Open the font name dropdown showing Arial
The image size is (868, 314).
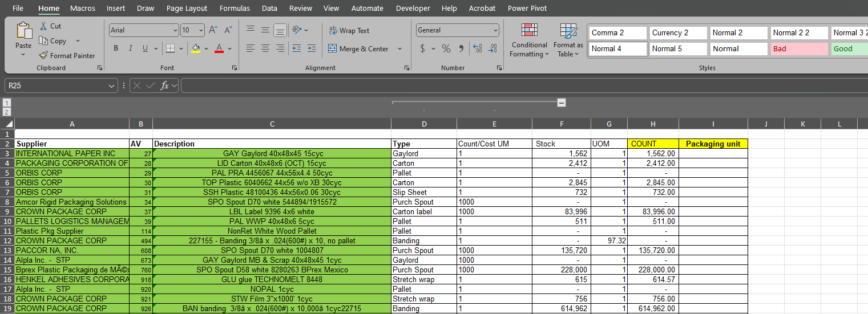tap(144, 30)
